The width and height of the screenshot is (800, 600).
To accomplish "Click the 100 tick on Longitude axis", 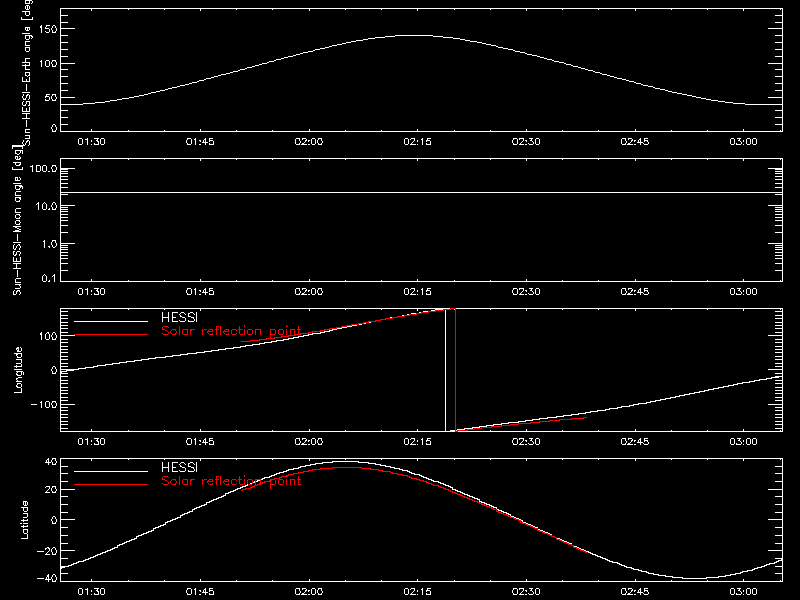I will point(47,336).
